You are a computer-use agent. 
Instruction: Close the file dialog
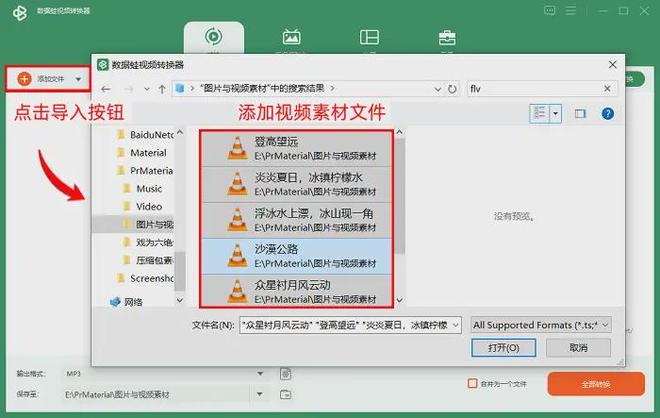[612, 64]
